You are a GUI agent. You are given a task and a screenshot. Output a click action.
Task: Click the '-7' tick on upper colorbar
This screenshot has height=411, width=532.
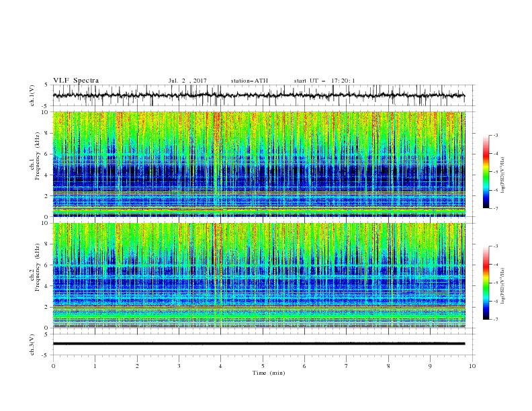click(x=496, y=208)
